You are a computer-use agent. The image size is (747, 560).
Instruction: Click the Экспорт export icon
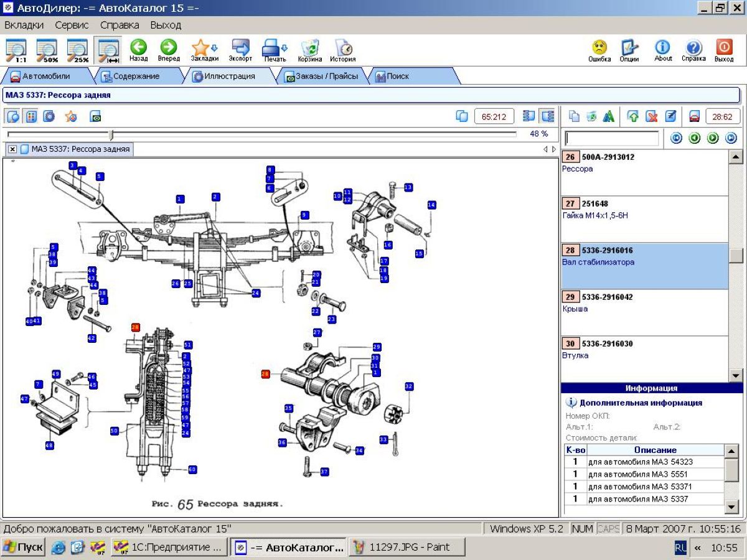pyautogui.click(x=240, y=50)
